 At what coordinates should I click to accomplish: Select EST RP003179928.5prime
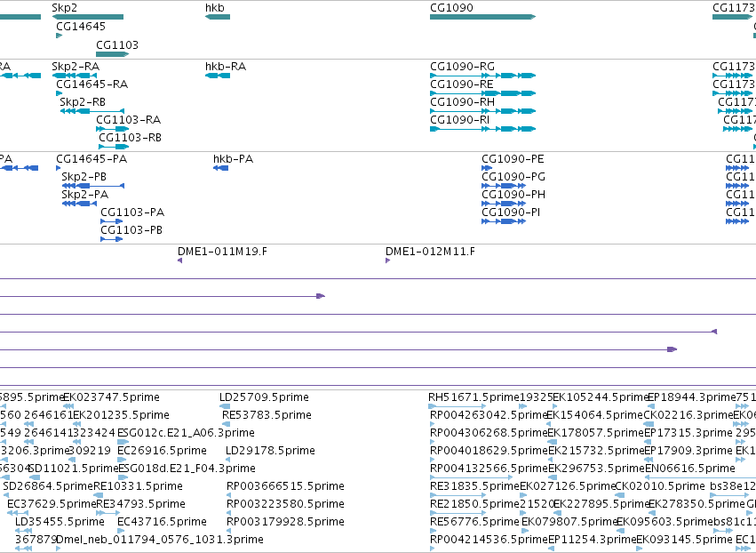pos(285,522)
